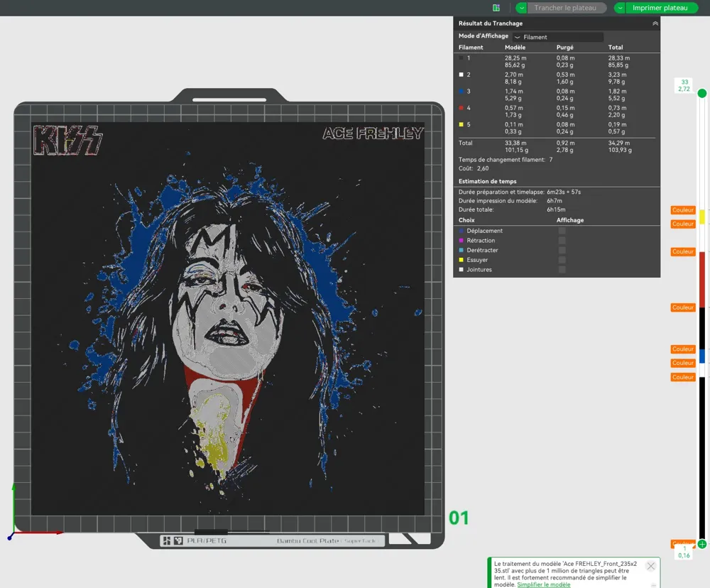Viewport: 710px width, 588px height.
Task: Click the yellow band of the layer slider
Action: click(702, 217)
